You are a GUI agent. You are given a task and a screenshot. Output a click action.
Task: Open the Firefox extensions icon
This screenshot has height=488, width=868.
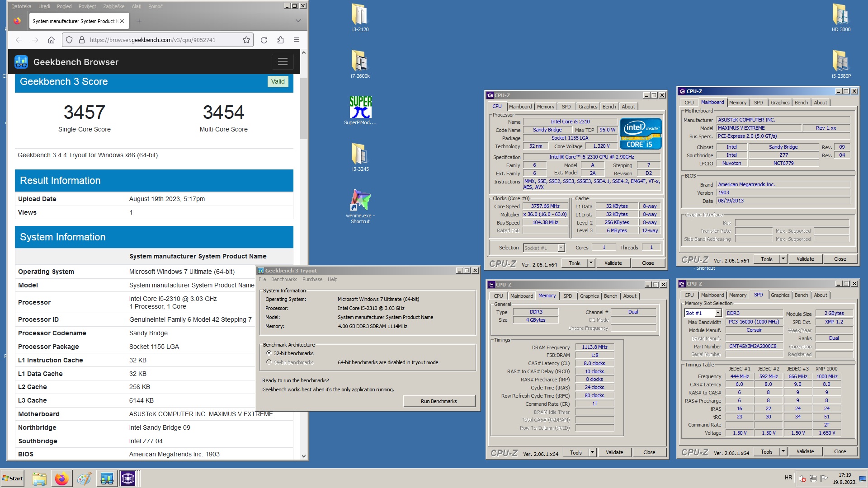pyautogui.click(x=280, y=40)
